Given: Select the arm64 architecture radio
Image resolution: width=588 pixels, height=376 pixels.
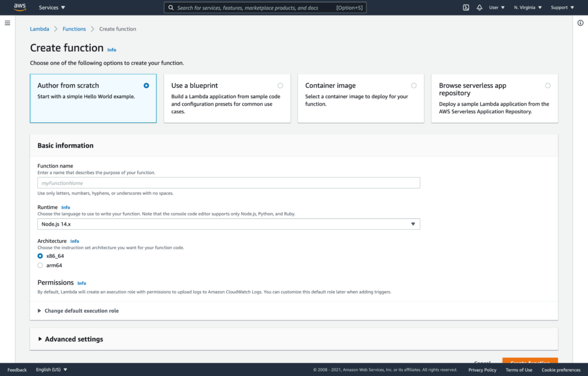Looking at the screenshot, I should (40, 265).
